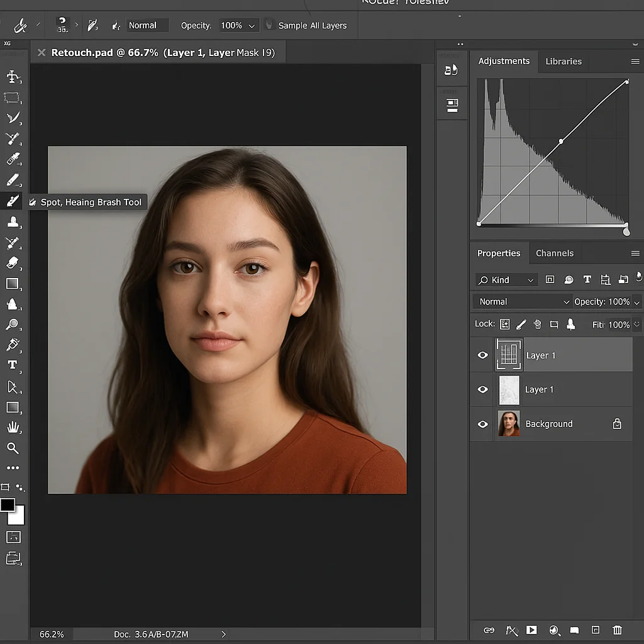Filter layers by type using T icon
644x644 pixels.
point(587,280)
